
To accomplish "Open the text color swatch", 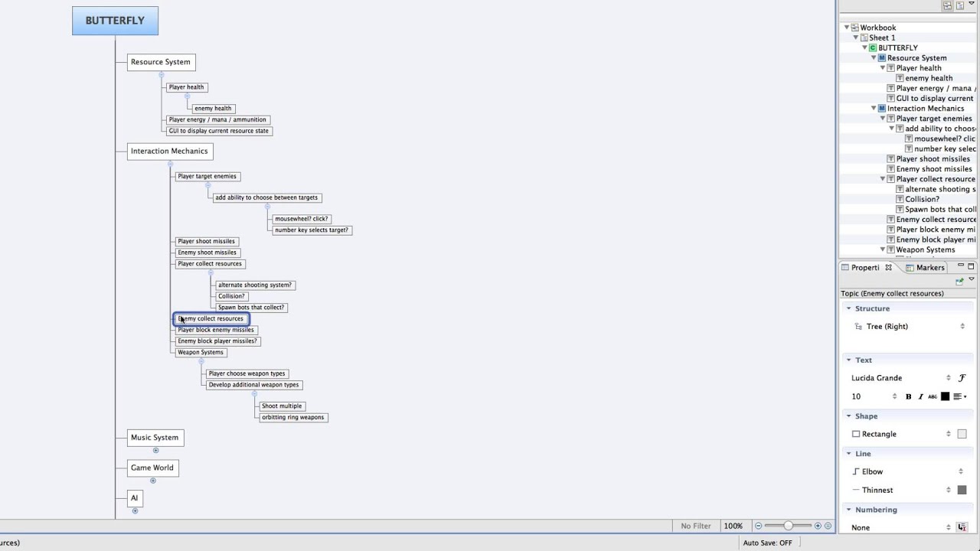I will coord(945,396).
